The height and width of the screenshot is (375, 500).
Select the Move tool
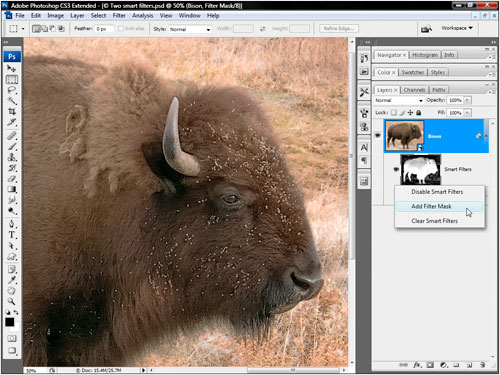coord(12,69)
